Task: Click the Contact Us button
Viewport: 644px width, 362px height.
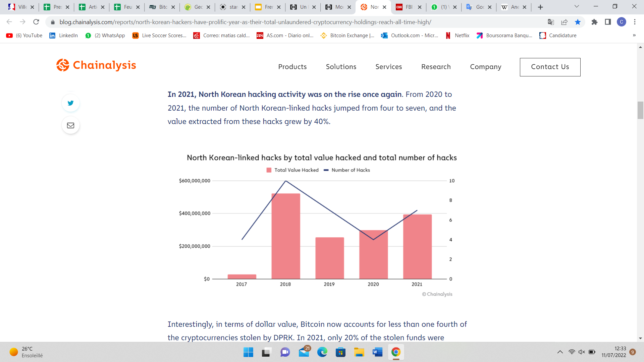Action: click(x=550, y=67)
